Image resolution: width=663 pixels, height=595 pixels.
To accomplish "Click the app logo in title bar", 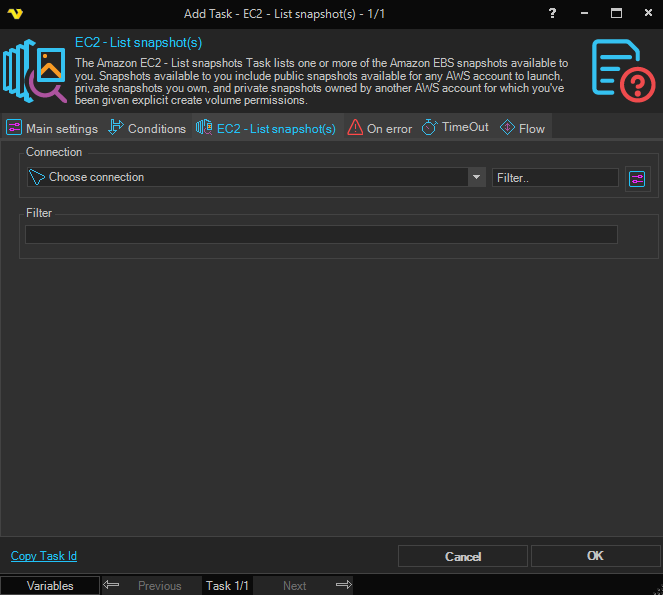I will pyautogui.click(x=14, y=13).
